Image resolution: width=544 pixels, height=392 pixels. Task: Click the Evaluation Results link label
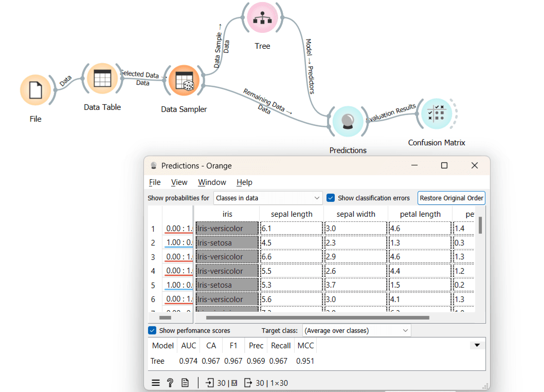pos(392,113)
